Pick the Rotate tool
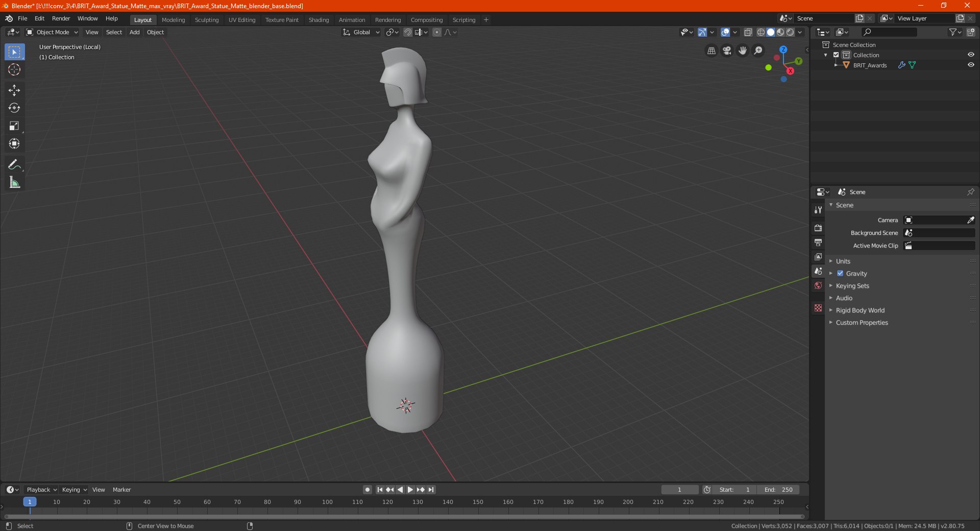 [14, 108]
